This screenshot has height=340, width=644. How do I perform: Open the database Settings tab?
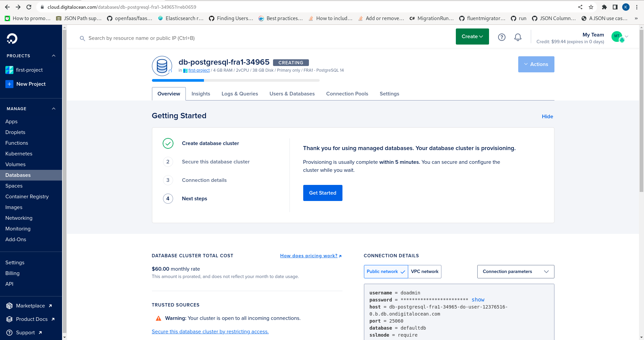(x=389, y=94)
